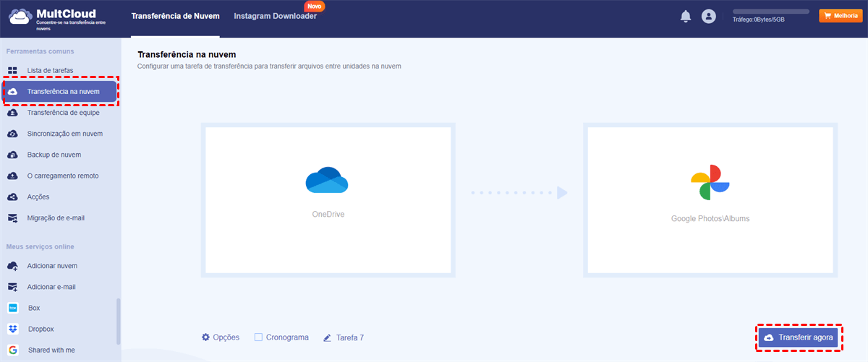Click the MultCloud cloud logo icon
This screenshot has height=362, width=868.
pyautogui.click(x=20, y=17)
